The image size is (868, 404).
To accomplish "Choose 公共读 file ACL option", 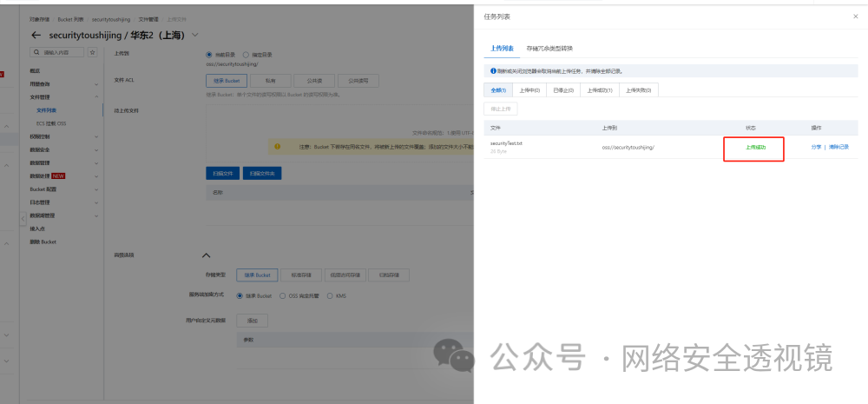I will click(x=314, y=80).
